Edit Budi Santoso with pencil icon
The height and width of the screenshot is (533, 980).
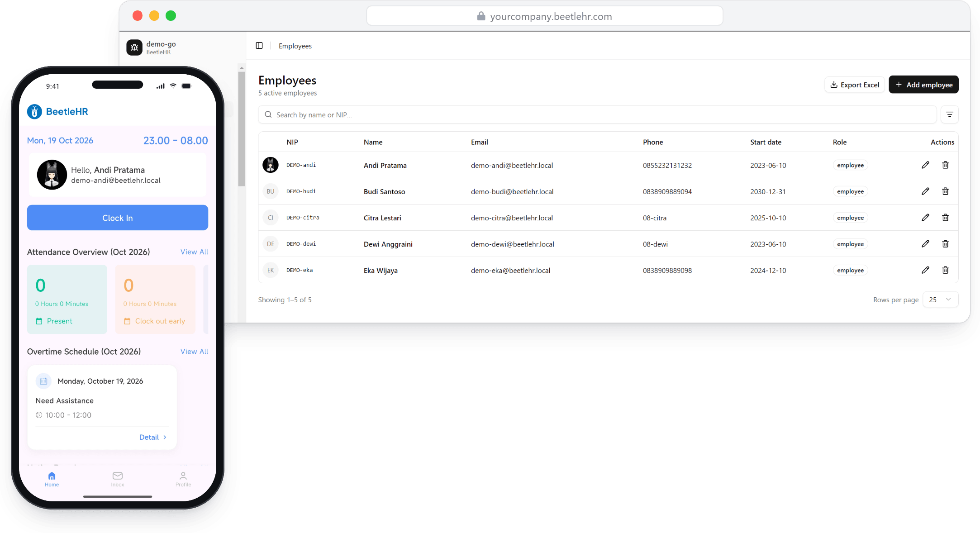[925, 191]
